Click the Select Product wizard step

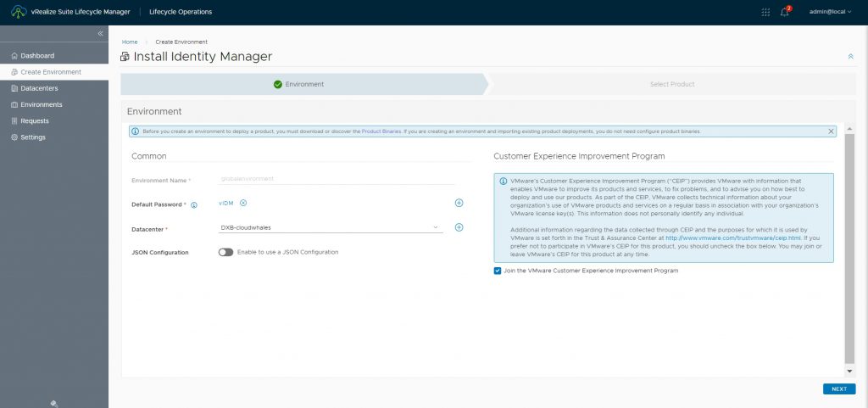[x=672, y=84]
